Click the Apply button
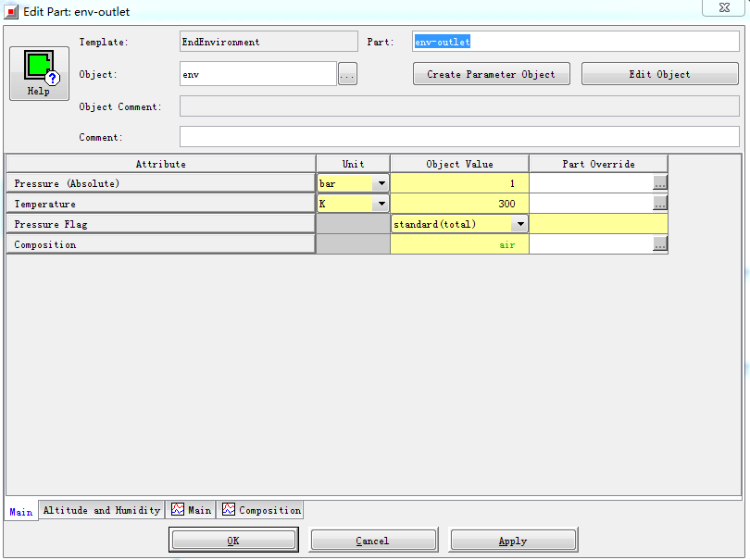 click(513, 541)
